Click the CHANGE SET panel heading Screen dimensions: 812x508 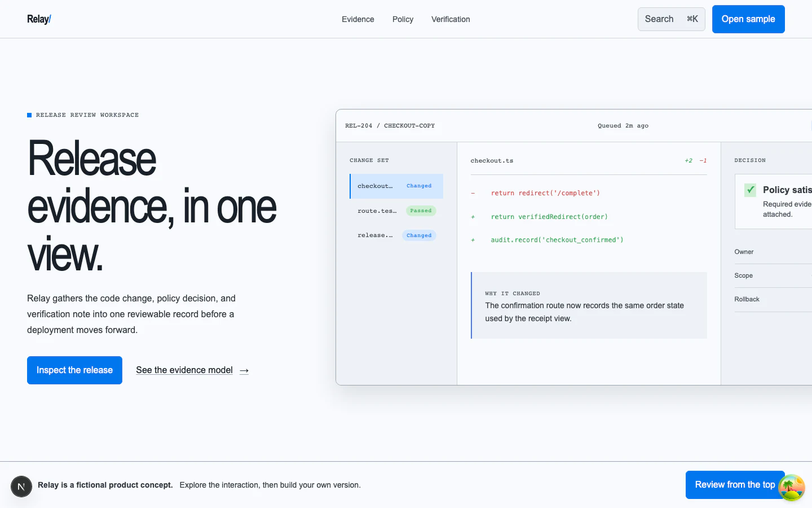pyautogui.click(x=369, y=160)
